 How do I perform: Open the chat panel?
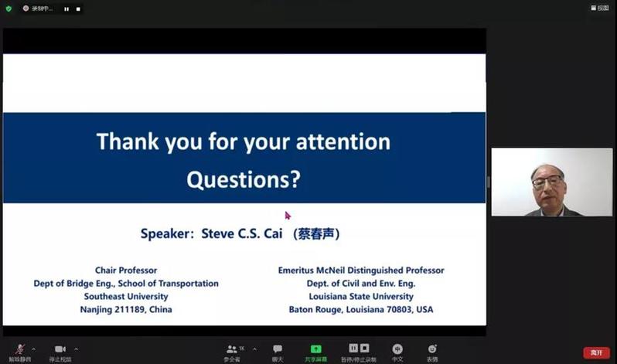click(278, 350)
